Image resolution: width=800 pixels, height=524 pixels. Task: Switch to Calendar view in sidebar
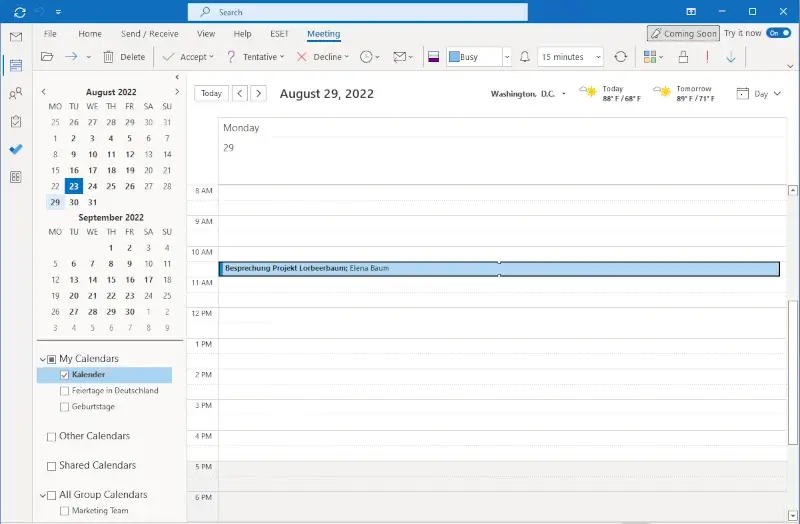(x=16, y=65)
